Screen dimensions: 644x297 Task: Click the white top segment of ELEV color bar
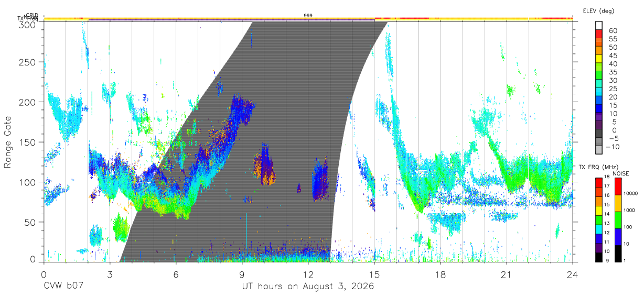(599, 26)
